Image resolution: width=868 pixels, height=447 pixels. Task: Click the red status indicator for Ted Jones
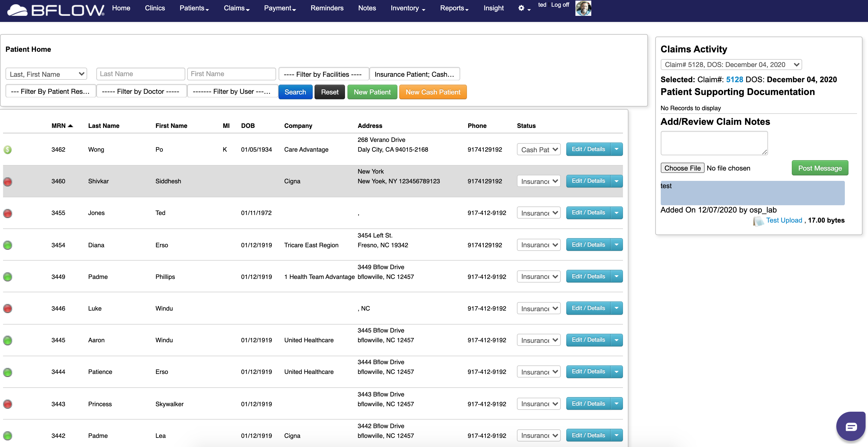[8, 213]
